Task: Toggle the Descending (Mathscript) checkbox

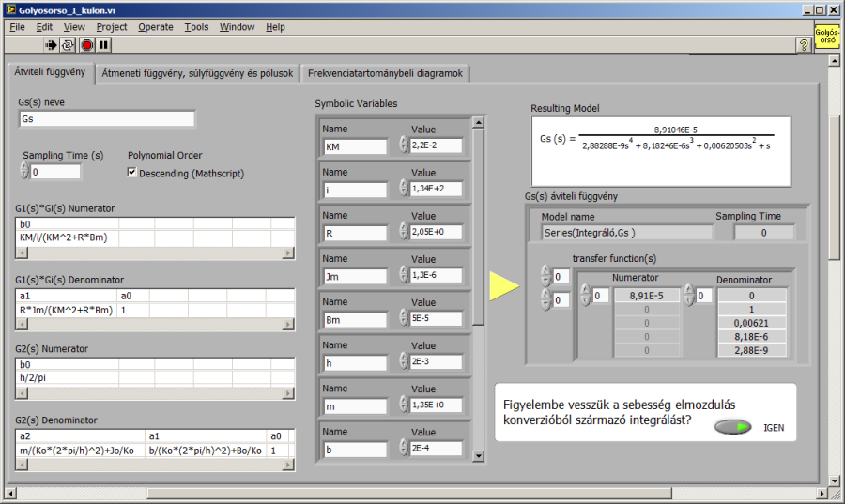Action: (132, 173)
